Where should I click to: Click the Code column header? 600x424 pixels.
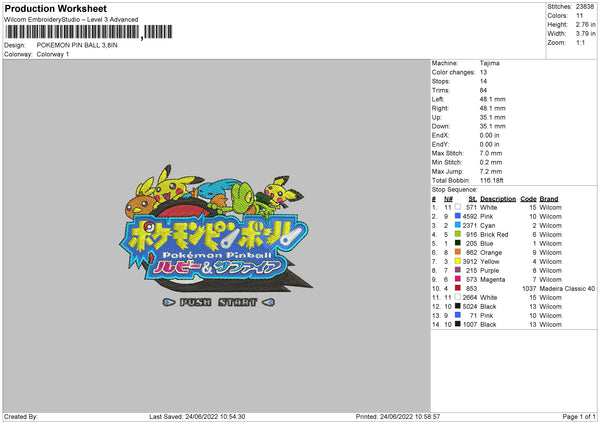[x=528, y=199]
